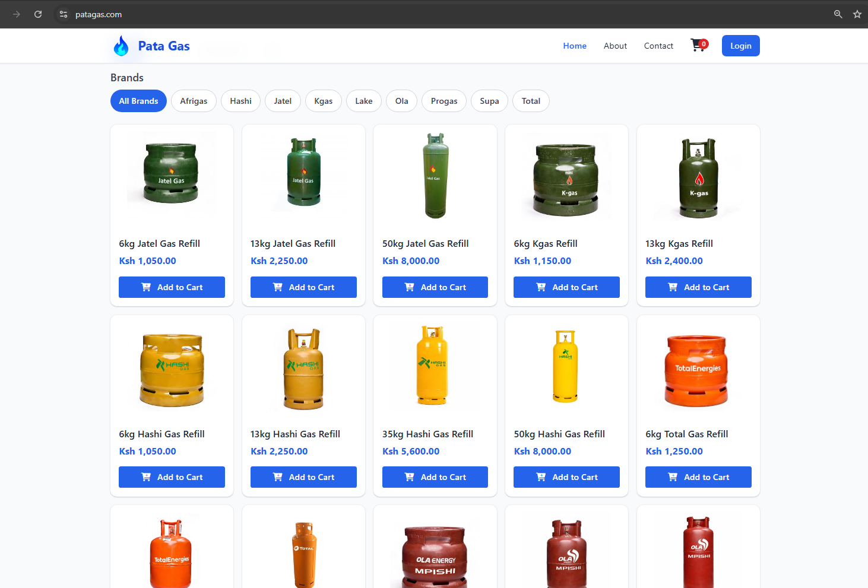This screenshot has height=588, width=868.
Task: Choose the Progas brand chip
Action: tap(443, 101)
